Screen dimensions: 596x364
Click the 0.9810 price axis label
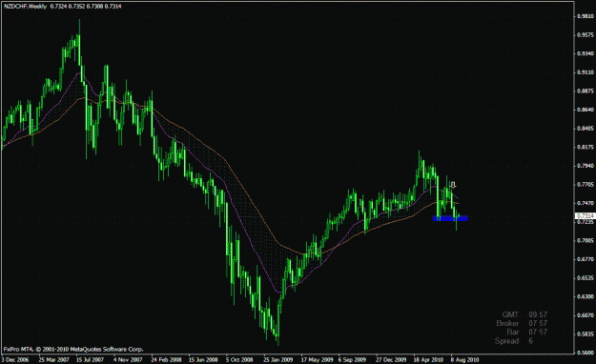tap(585, 16)
